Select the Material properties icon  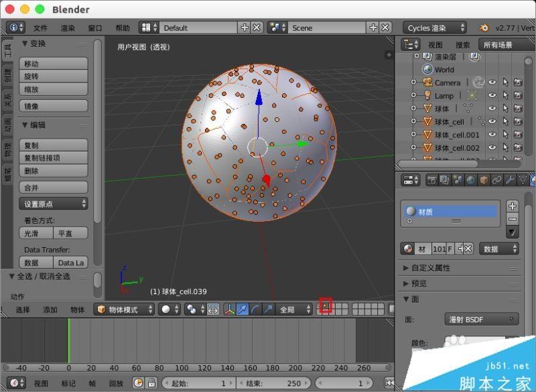pyautogui.click(x=531, y=181)
